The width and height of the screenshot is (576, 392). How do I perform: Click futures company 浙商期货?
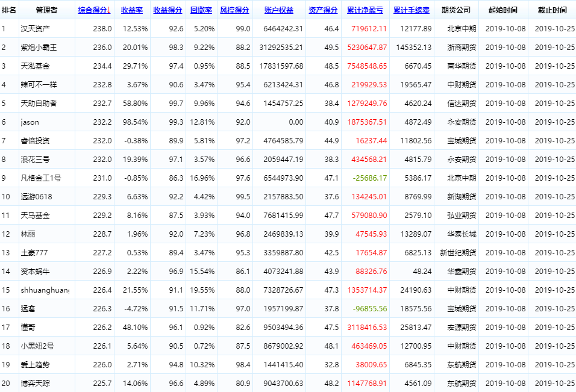[462, 48]
